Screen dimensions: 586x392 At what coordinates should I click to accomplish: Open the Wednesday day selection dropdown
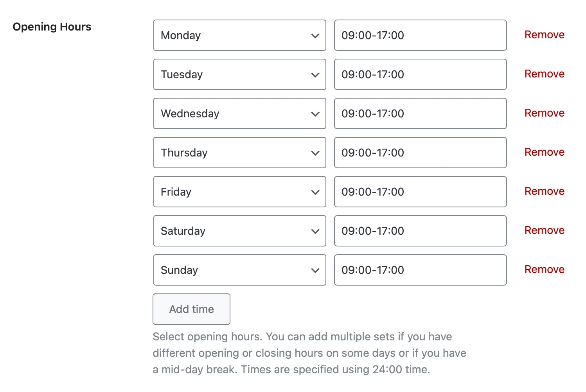point(239,113)
